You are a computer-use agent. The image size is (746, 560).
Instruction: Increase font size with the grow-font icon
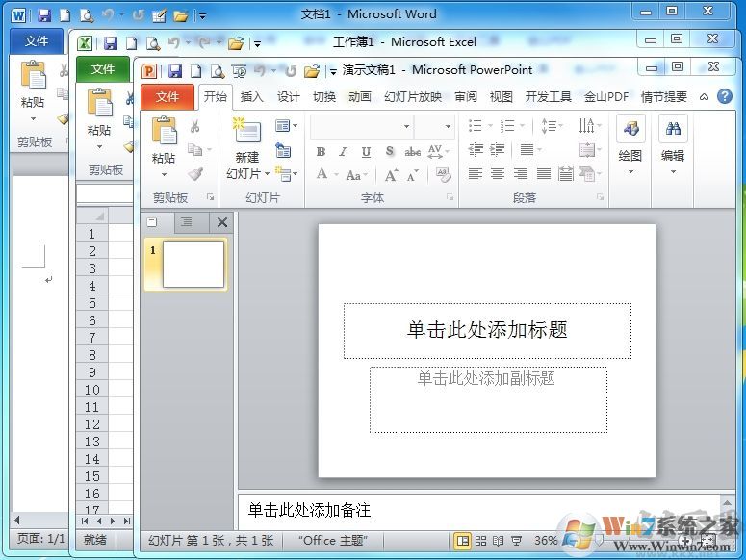pyautogui.click(x=392, y=175)
